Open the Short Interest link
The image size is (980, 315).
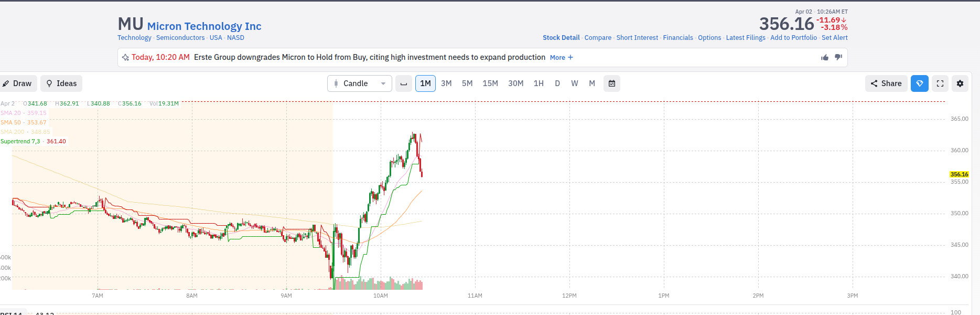coord(637,38)
